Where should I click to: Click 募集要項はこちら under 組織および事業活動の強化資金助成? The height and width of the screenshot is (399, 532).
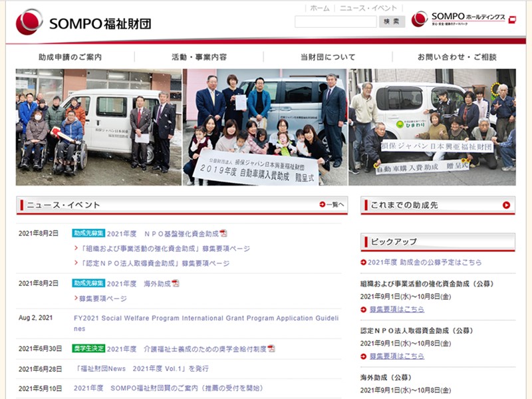[x=397, y=309]
